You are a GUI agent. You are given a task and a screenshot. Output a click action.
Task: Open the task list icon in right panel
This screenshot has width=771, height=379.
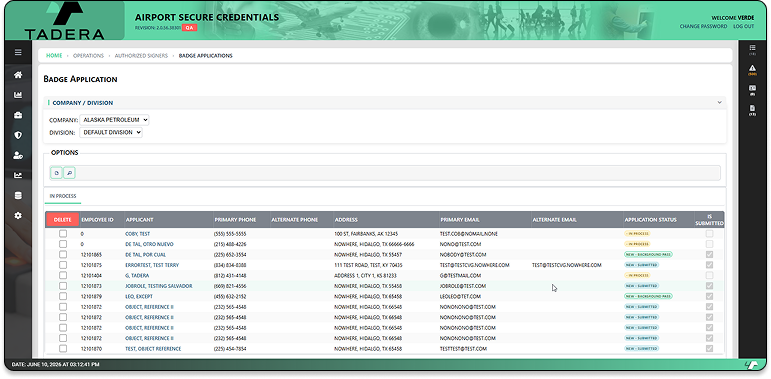click(x=752, y=49)
